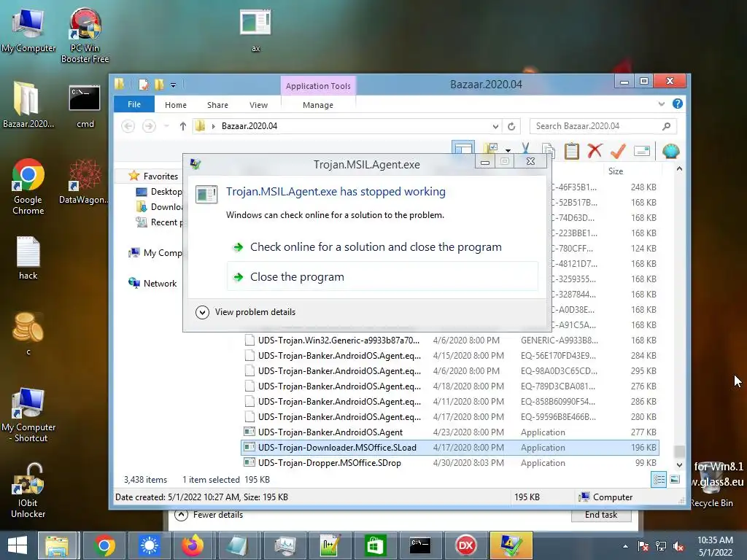Open the cmd desktop icon
The image size is (747, 560).
tap(85, 106)
